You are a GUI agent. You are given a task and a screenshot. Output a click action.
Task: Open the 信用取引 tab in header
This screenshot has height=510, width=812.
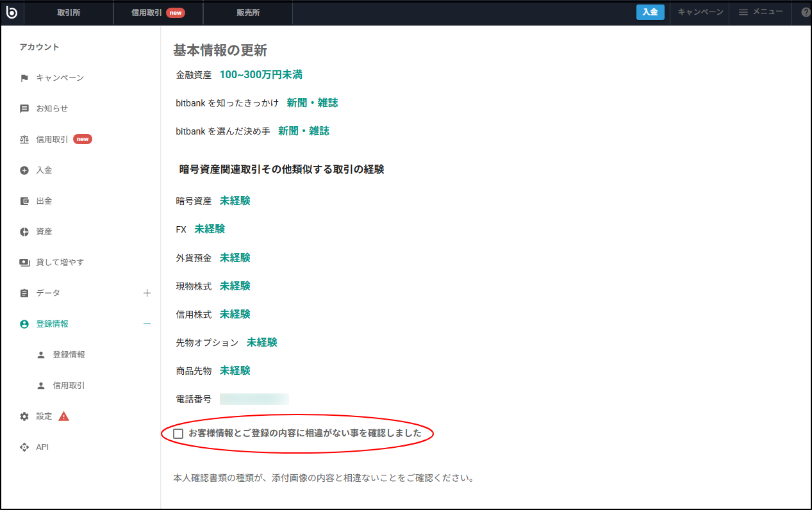pos(158,13)
